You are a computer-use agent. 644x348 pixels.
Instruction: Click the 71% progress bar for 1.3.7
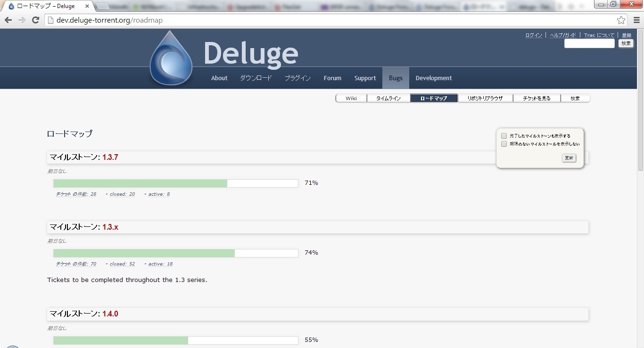click(x=176, y=183)
